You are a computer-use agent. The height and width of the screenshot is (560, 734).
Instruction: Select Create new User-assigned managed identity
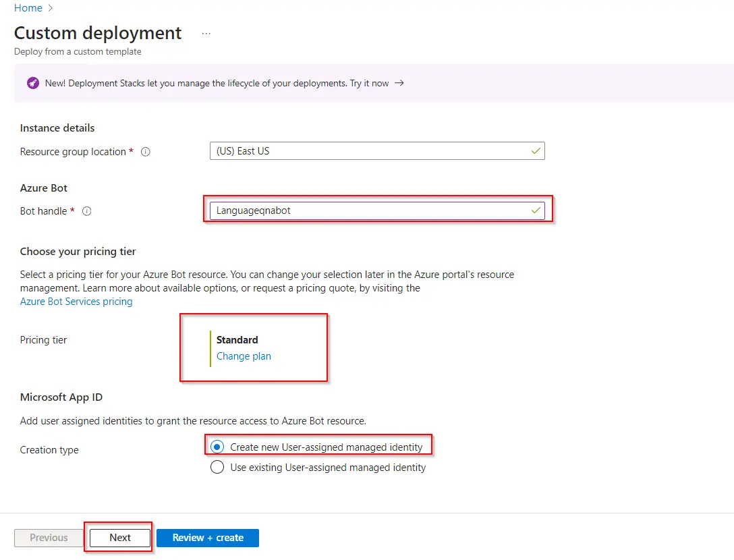click(217, 447)
